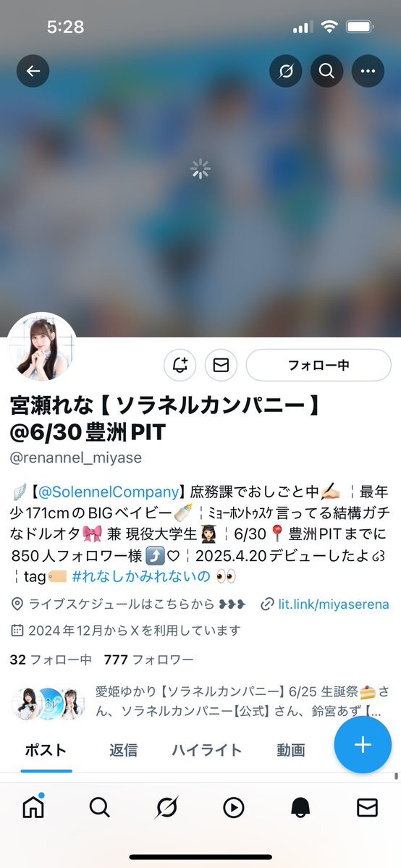
Task: Switch to the 動画 tab
Action: pyautogui.click(x=291, y=750)
